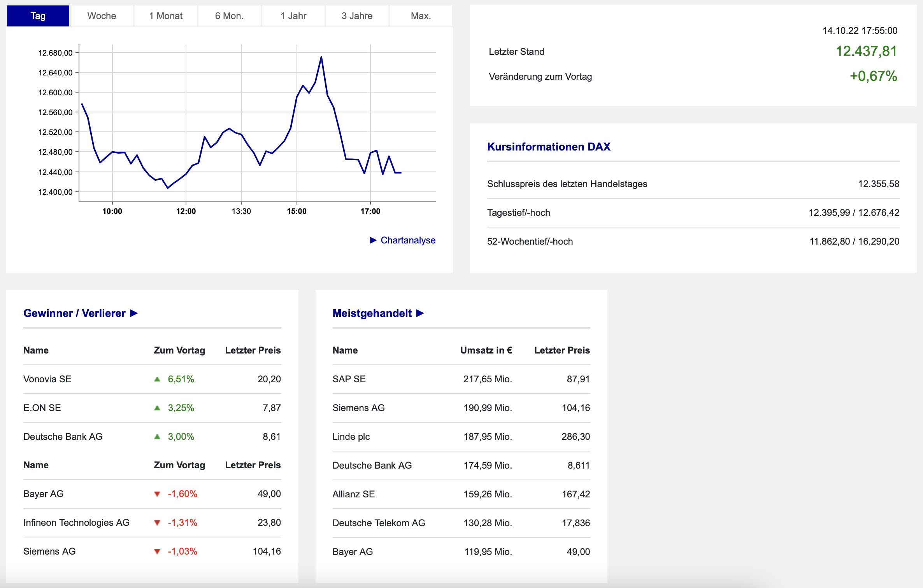Open Linde plc stock entry
Image resolution: width=923 pixels, height=588 pixels.
(x=351, y=437)
